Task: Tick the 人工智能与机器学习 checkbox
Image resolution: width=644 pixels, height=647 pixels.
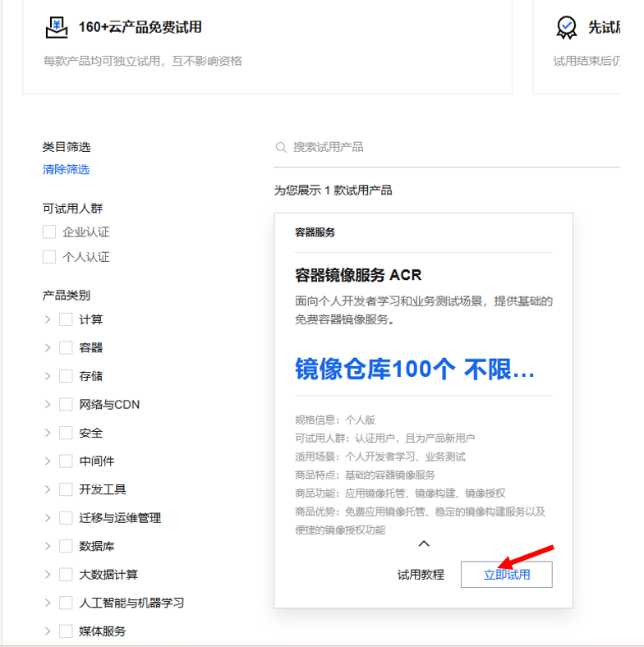Action: point(66,603)
